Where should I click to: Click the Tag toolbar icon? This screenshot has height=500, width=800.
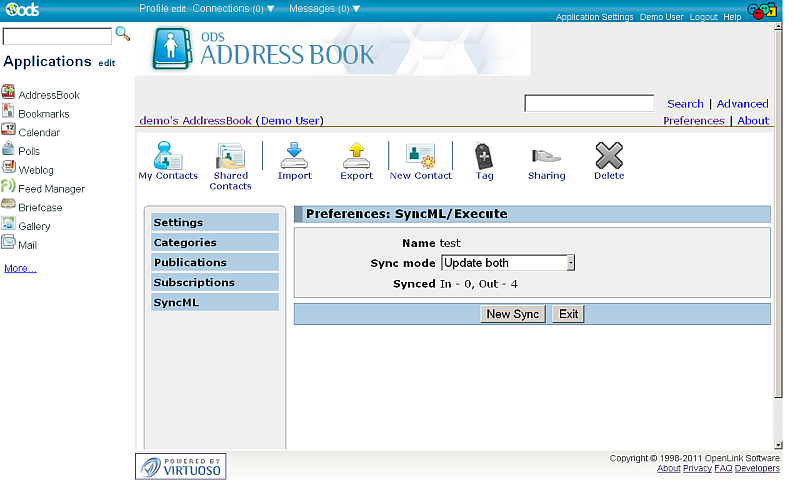click(484, 156)
